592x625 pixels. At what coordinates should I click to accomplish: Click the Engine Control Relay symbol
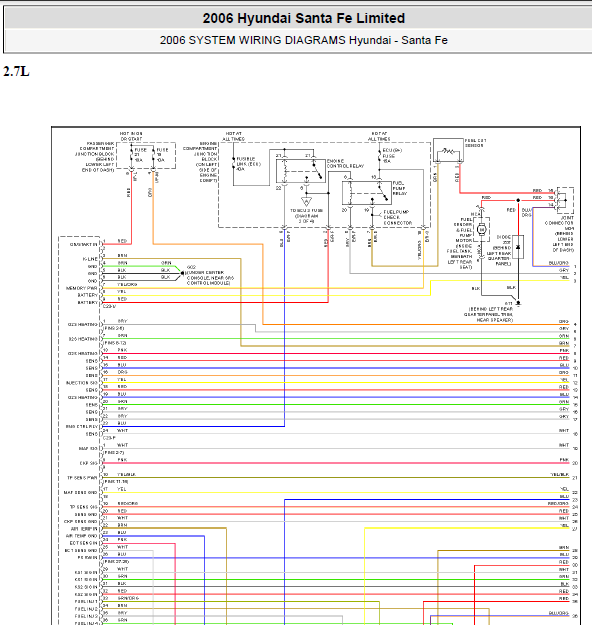[x=301, y=171]
